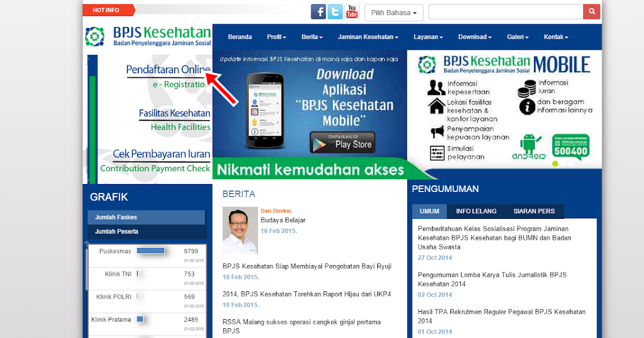The height and width of the screenshot is (338, 644).
Task: Click the coins icon for Informasi iuran
Action: pos(527,89)
